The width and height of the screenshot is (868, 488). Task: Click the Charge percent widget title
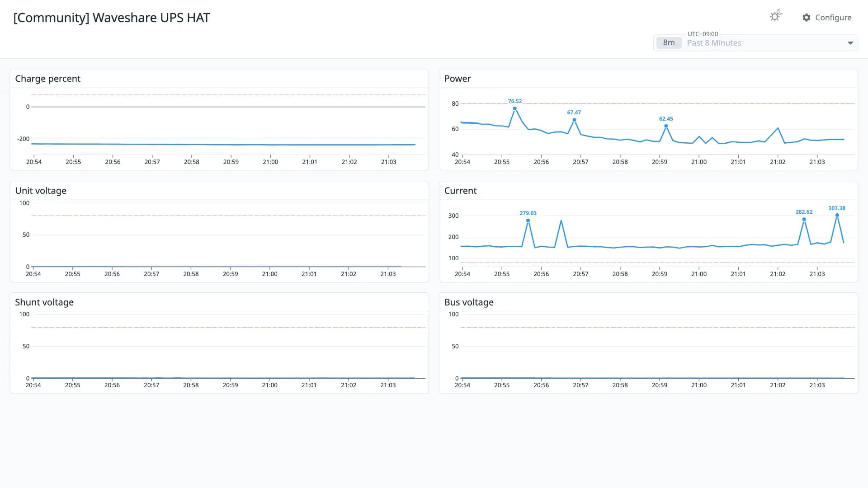[48, 79]
